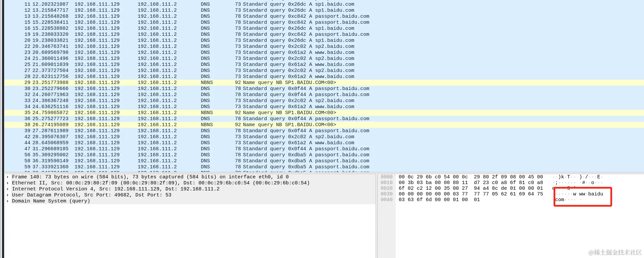Click hex offset 0020 in bytes pane
Screen dimensions: 644x258
[387, 188]
